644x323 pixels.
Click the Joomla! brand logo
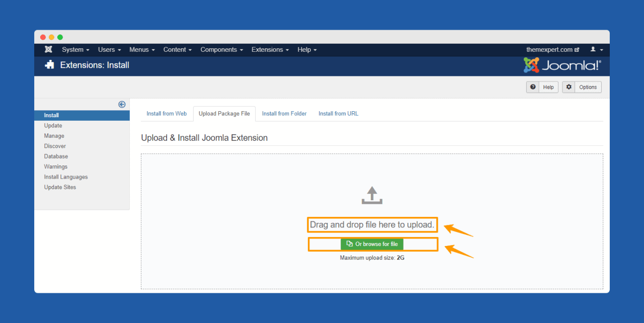[x=562, y=65]
